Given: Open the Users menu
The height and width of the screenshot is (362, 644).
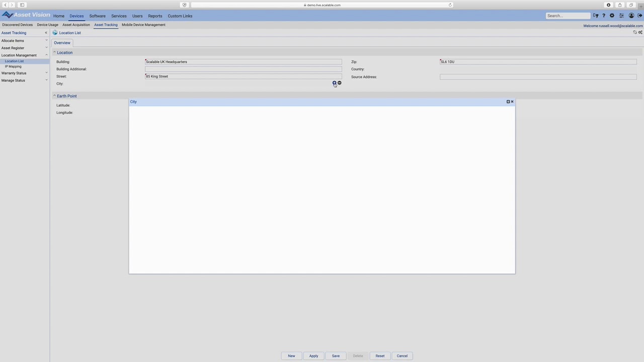Looking at the screenshot, I should [137, 16].
